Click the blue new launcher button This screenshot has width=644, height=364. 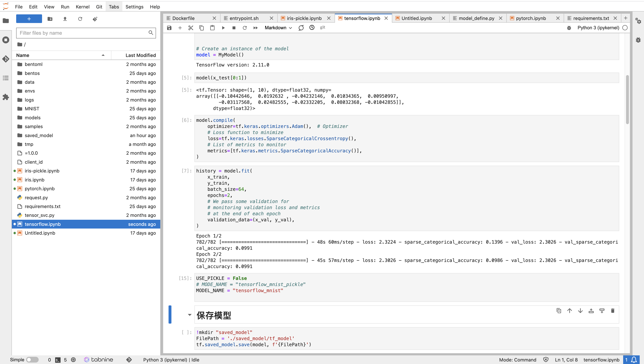pyautogui.click(x=29, y=19)
